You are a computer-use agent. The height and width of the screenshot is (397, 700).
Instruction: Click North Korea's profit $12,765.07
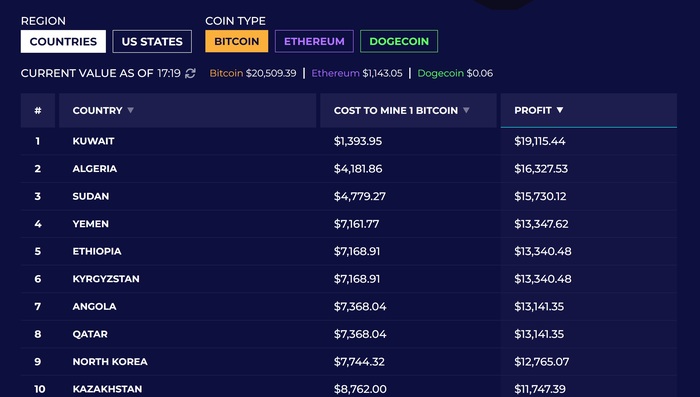542,362
